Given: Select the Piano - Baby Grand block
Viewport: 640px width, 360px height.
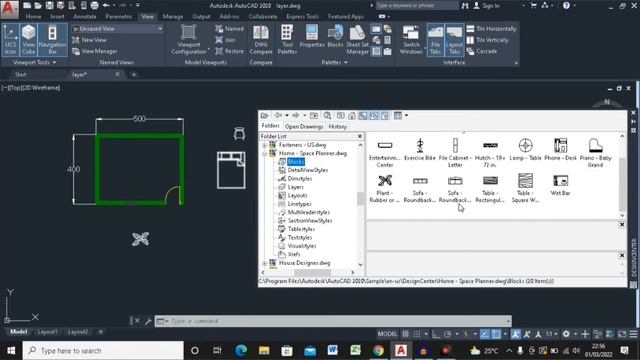Looking at the screenshot, I should point(595,153).
